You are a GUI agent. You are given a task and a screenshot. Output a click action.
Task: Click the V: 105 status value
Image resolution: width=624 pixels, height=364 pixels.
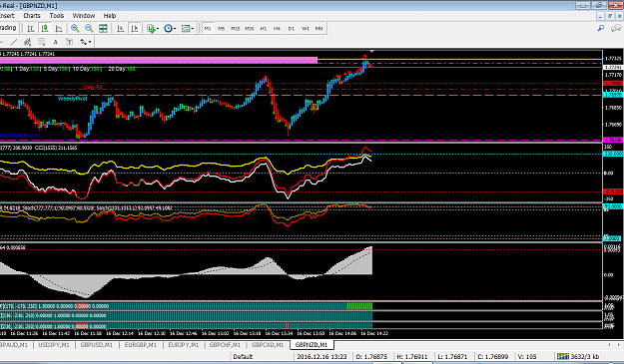click(527, 356)
